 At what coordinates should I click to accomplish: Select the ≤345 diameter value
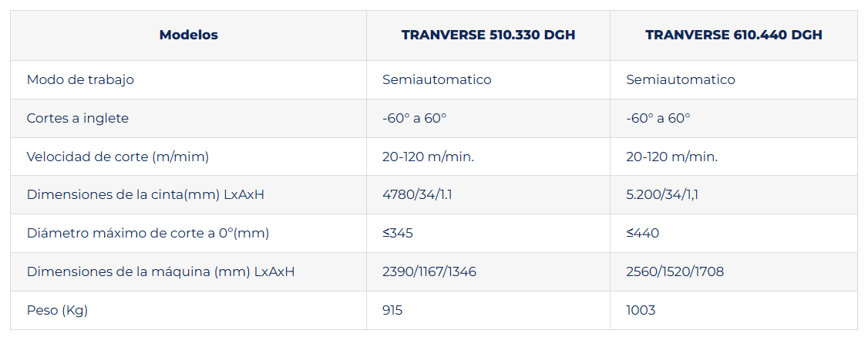coord(398,233)
